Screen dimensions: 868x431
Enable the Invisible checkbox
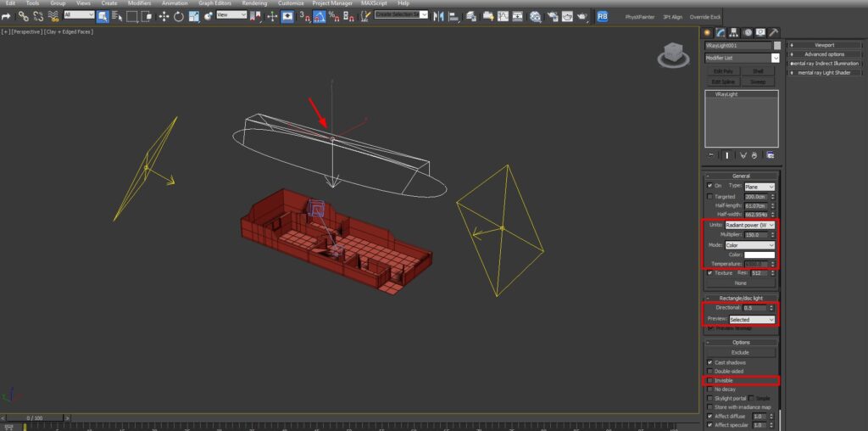pos(709,381)
